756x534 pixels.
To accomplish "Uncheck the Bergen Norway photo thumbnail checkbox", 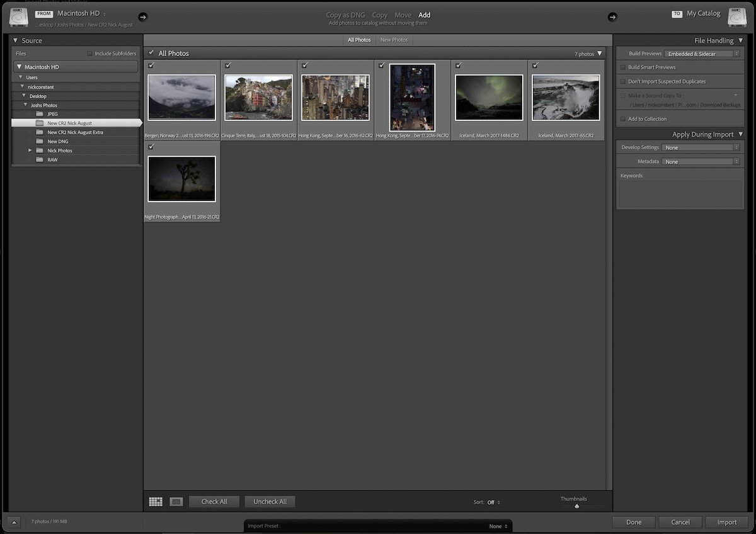I will pos(151,65).
